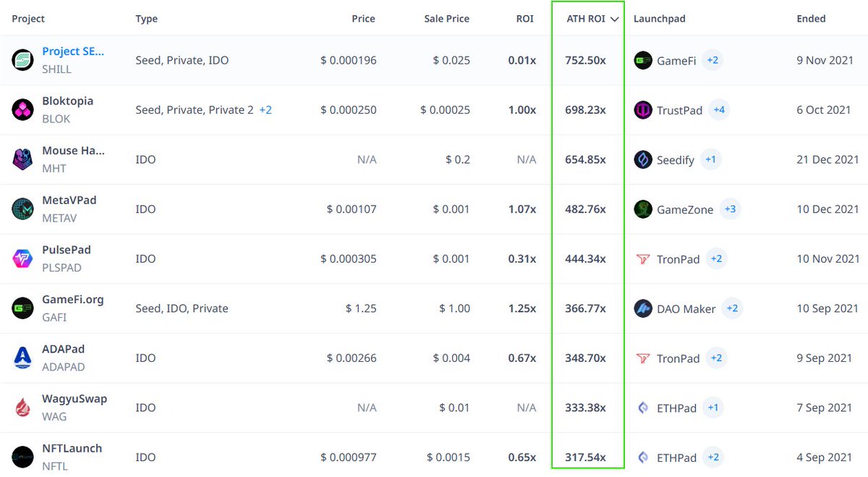Expand +2 launchpads in the SHILL row
This screenshot has height=477, width=868.
[712, 60]
